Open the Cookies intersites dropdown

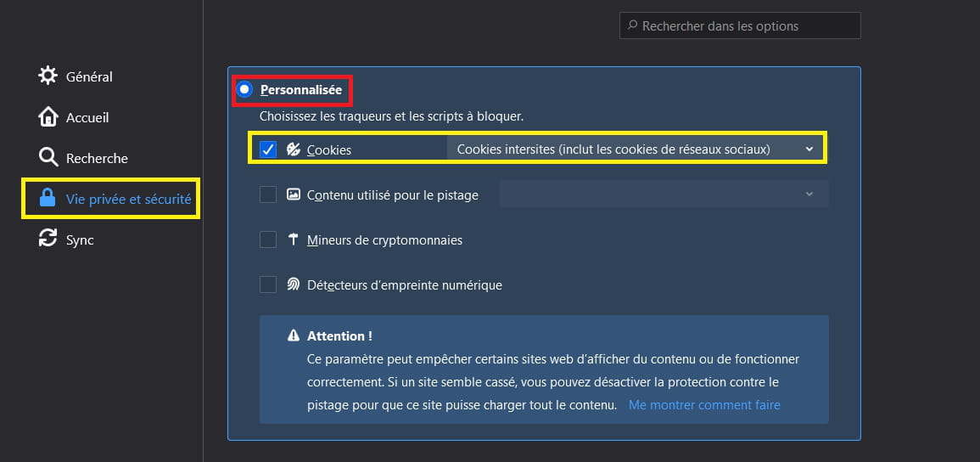pyautogui.click(x=636, y=149)
